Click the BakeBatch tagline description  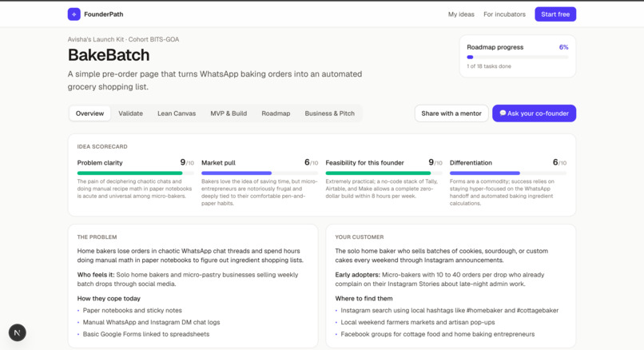pos(215,81)
